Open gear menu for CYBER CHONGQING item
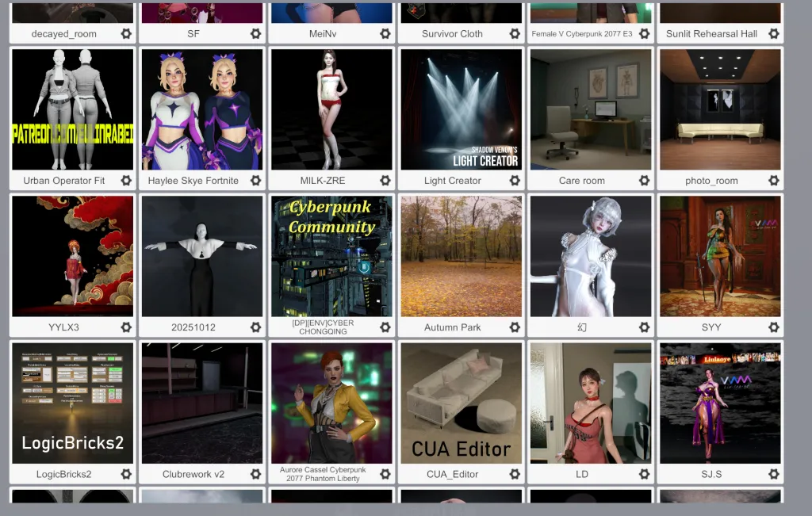The width and height of the screenshot is (812, 516). point(385,327)
